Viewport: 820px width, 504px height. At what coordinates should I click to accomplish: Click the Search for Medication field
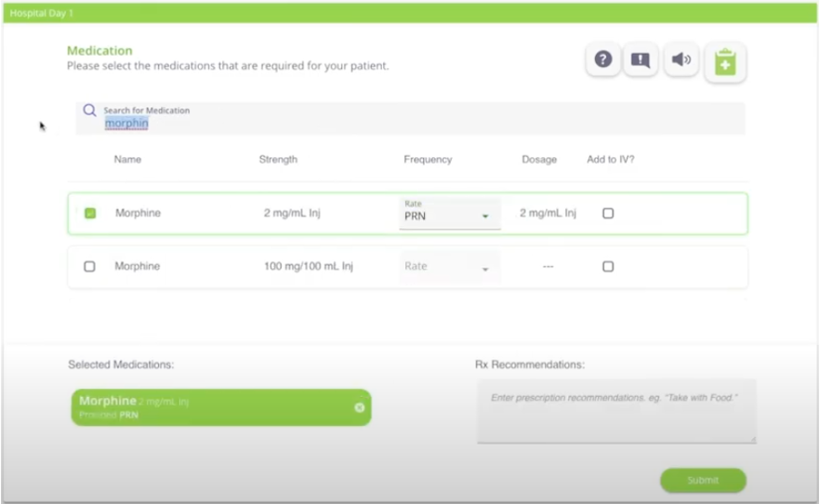[418, 118]
